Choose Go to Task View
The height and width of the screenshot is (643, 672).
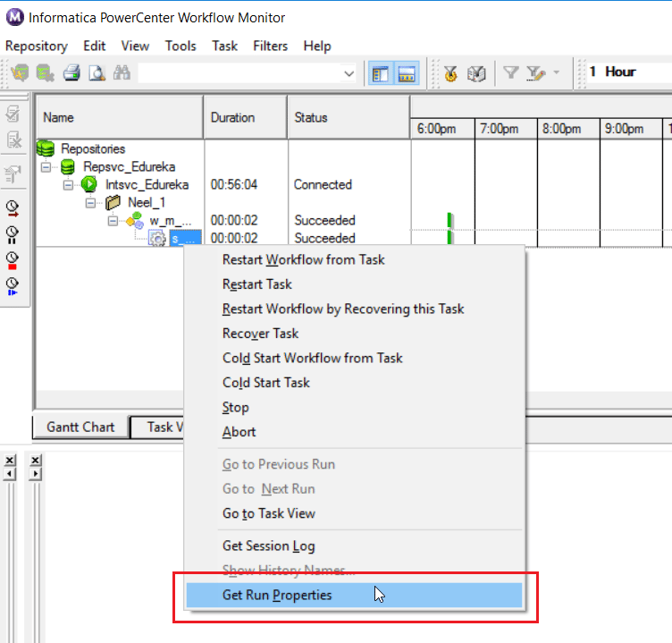pos(269,513)
